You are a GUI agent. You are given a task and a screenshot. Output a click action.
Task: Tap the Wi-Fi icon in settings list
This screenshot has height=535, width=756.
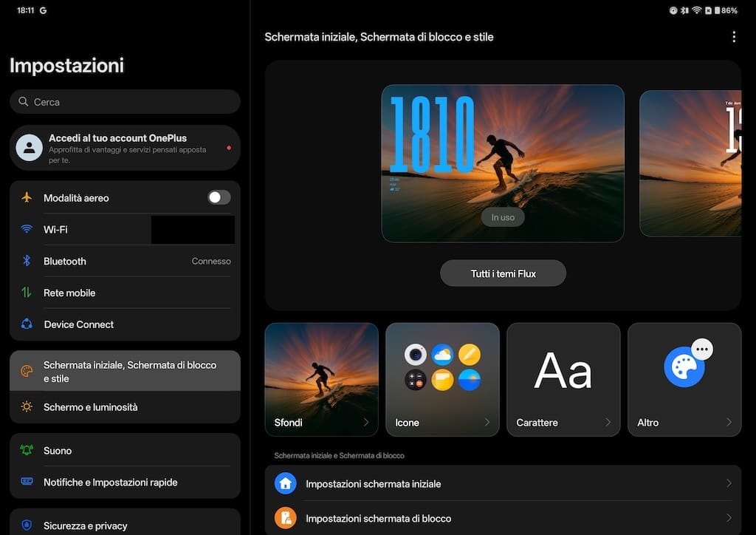pyautogui.click(x=27, y=230)
